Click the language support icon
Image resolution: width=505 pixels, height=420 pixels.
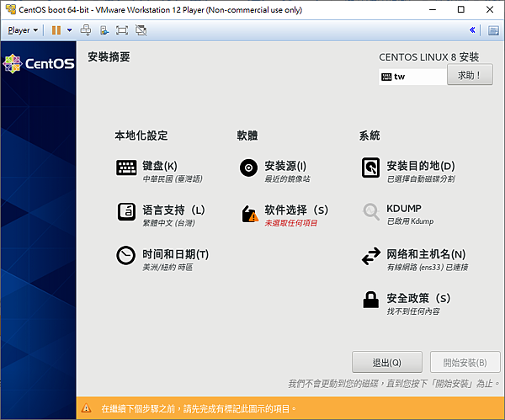point(126,211)
